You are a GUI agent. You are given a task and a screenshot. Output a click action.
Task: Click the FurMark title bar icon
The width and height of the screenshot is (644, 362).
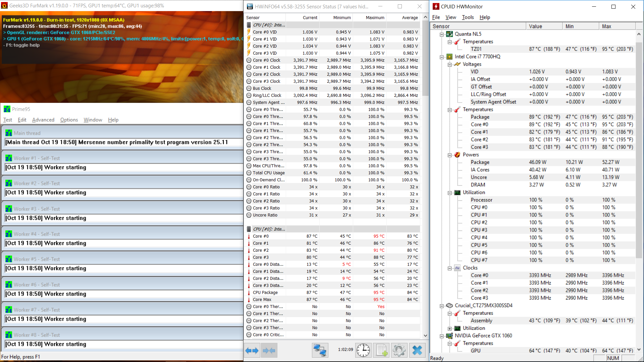click(5, 6)
